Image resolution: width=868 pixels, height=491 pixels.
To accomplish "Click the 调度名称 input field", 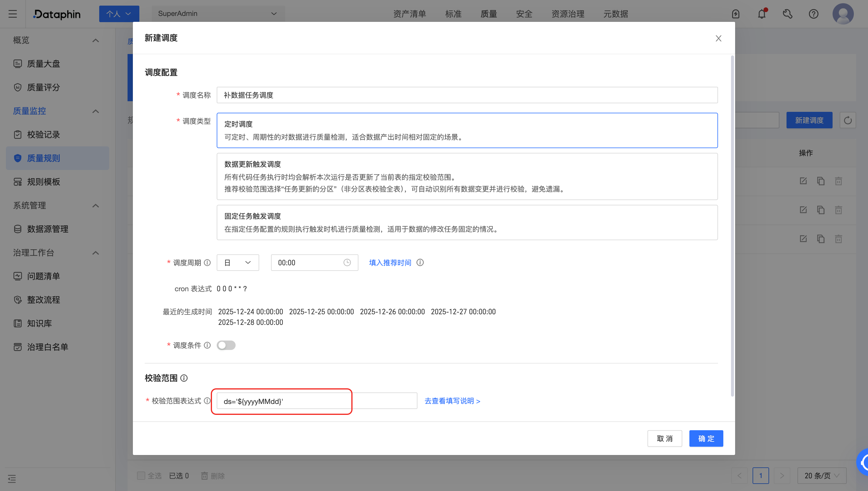I will tap(467, 95).
